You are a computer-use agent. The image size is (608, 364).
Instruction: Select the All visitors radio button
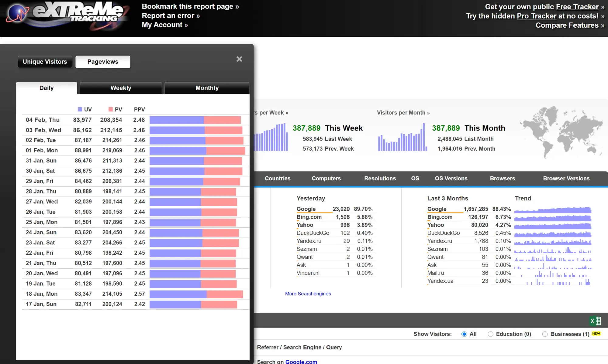[464, 334]
